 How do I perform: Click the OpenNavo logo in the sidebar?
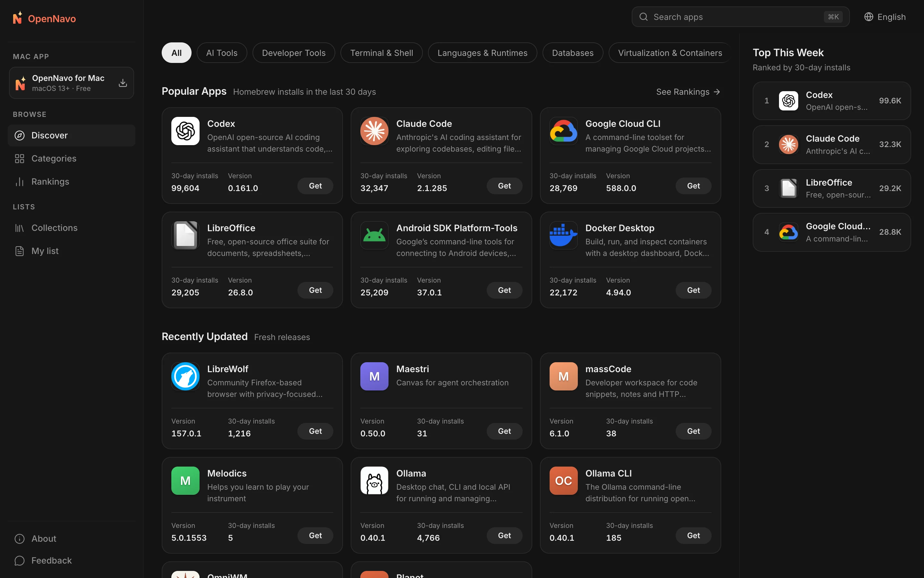(44, 18)
